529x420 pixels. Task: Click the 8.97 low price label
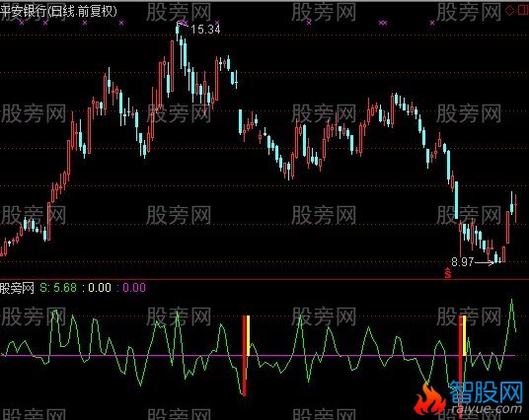pos(463,262)
